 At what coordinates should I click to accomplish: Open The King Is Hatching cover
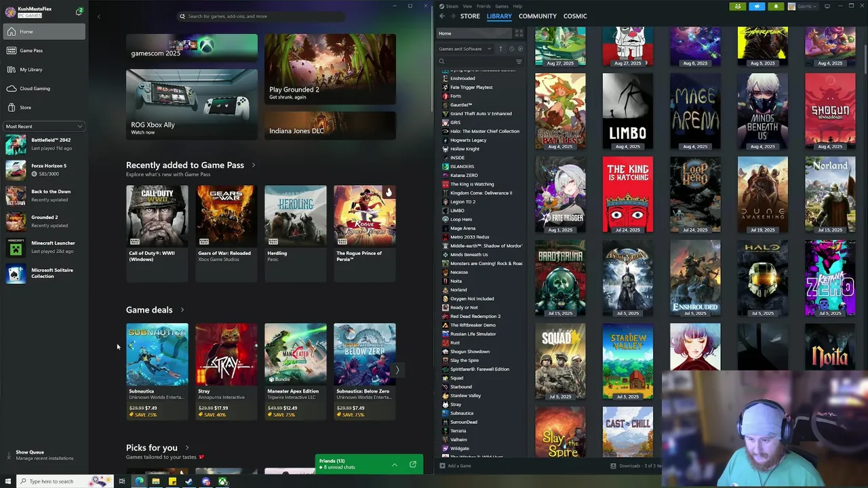(x=628, y=195)
